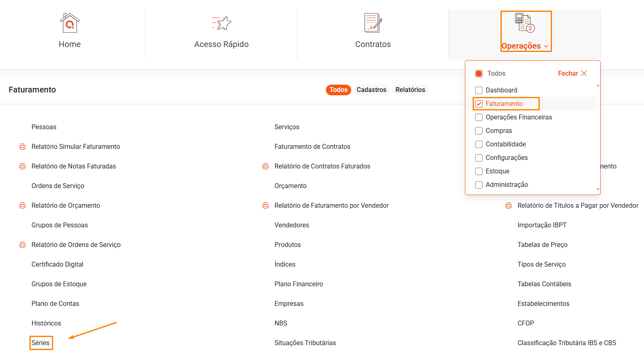Open Acesso Rápido star icon
The width and height of the screenshot is (644, 357).
pyautogui.click(x=221, y=23)
